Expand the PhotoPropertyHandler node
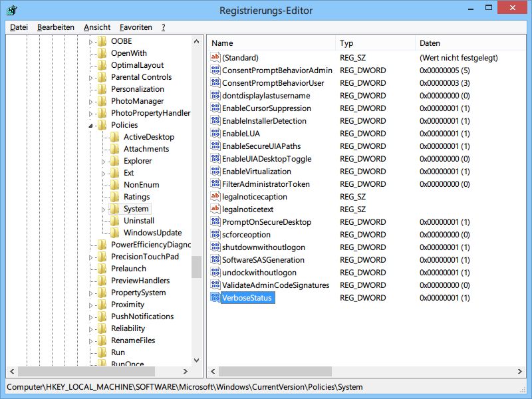The height and width of the screenshot is (399, 532). (x=90, y=114)
